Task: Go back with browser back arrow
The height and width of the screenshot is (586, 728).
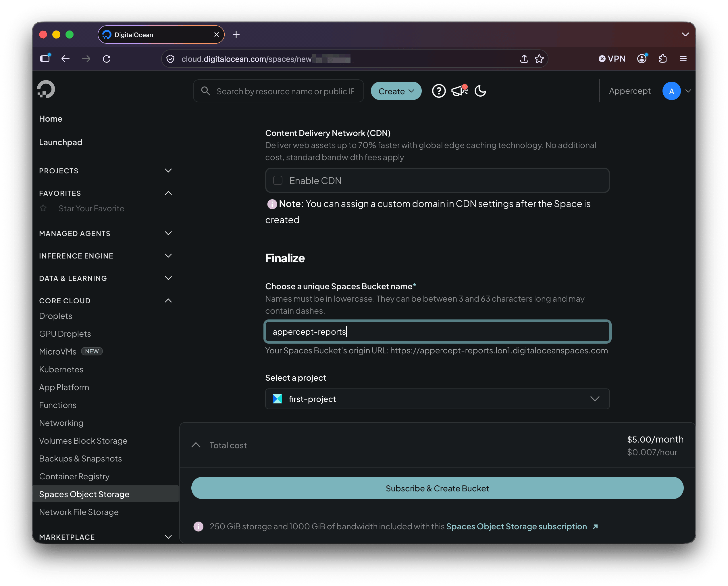Action: [66, 59]
